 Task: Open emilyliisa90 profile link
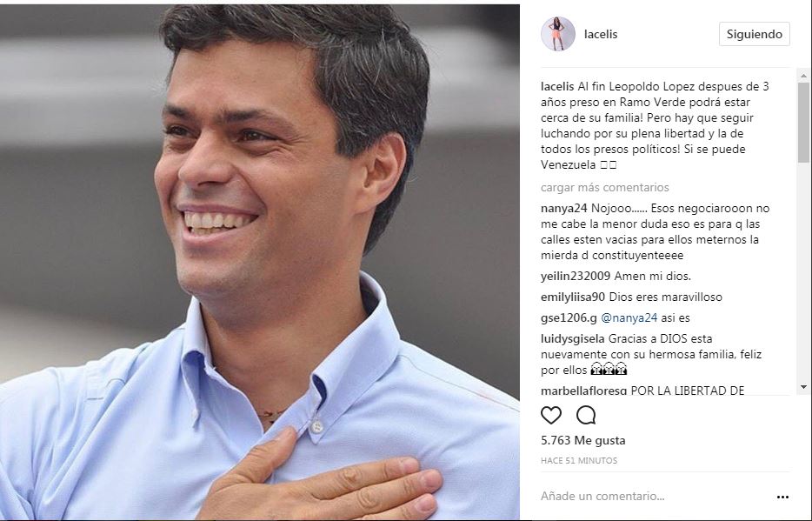click(x=573, y=297)
